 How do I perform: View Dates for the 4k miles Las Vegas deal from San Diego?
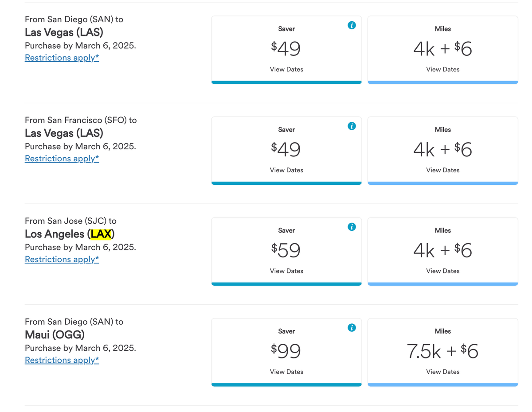point(442,69)
